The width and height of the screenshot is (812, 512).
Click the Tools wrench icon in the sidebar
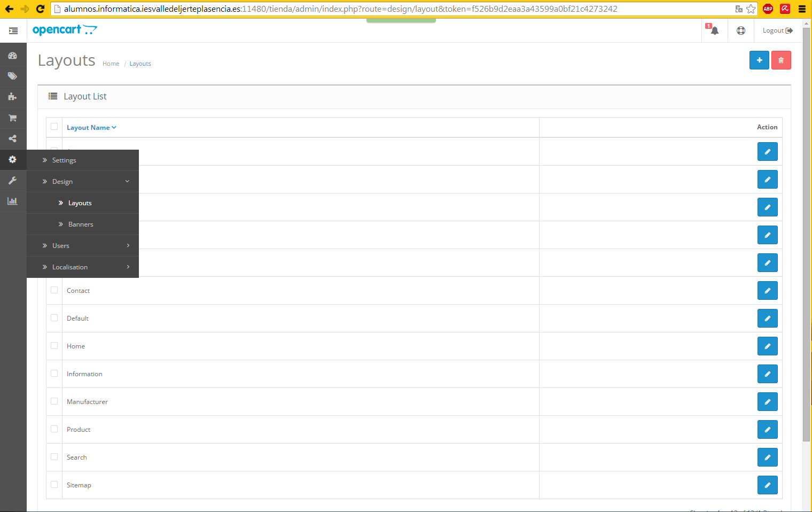pos(13,181)
